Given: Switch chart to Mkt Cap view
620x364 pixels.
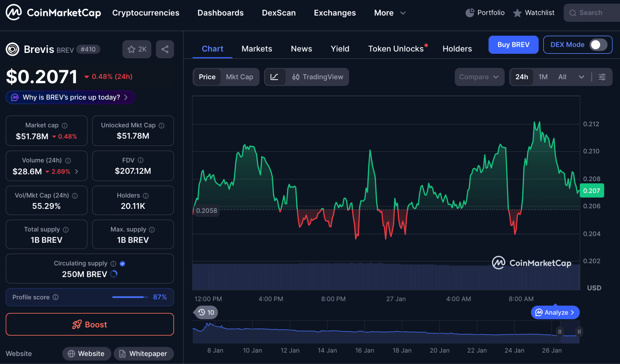Looking at the screenshot, I should pos(239,77).
